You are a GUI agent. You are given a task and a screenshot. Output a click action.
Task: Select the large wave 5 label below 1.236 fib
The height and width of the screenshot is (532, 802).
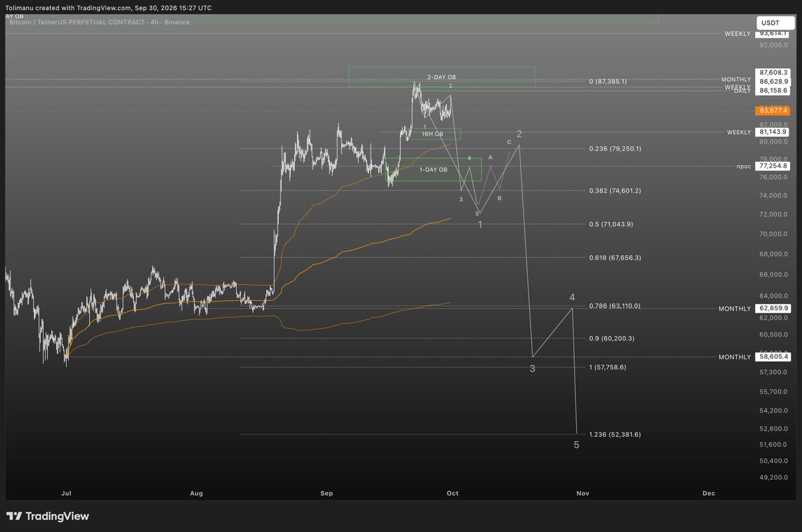(577, 445)
